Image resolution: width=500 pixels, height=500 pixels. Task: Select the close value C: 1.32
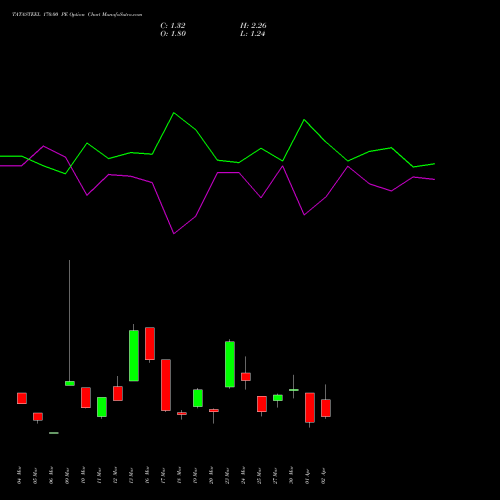click(173, 26)
